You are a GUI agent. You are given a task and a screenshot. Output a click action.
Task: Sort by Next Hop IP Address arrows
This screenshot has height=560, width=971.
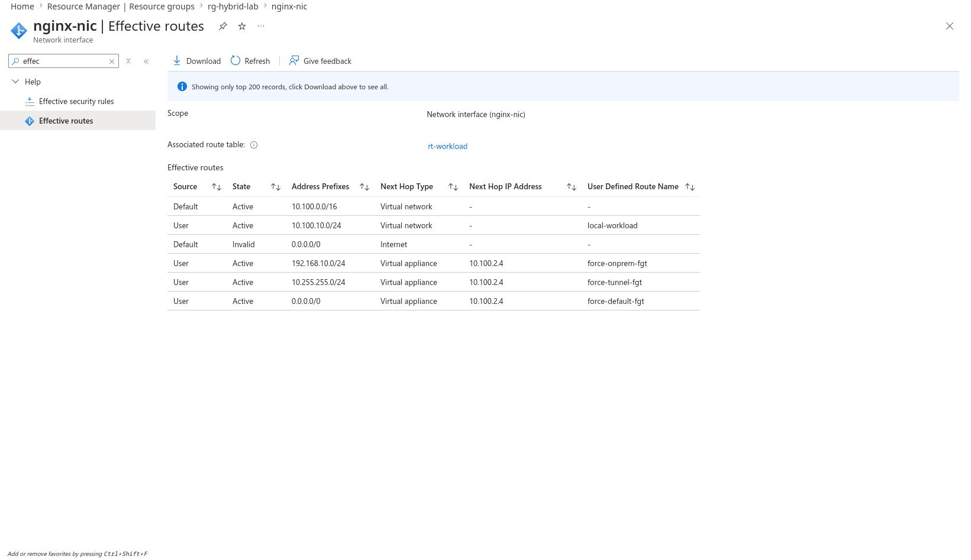(572, 187)
